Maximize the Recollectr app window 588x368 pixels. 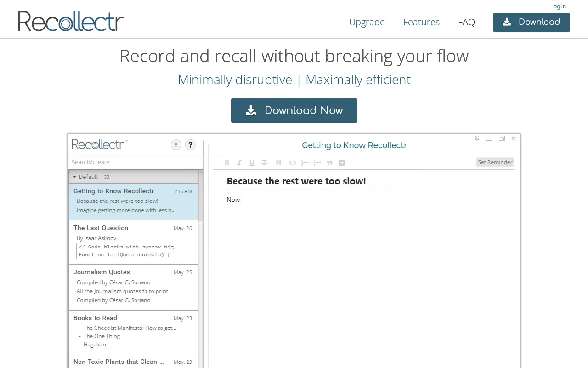tap(502, 138)
